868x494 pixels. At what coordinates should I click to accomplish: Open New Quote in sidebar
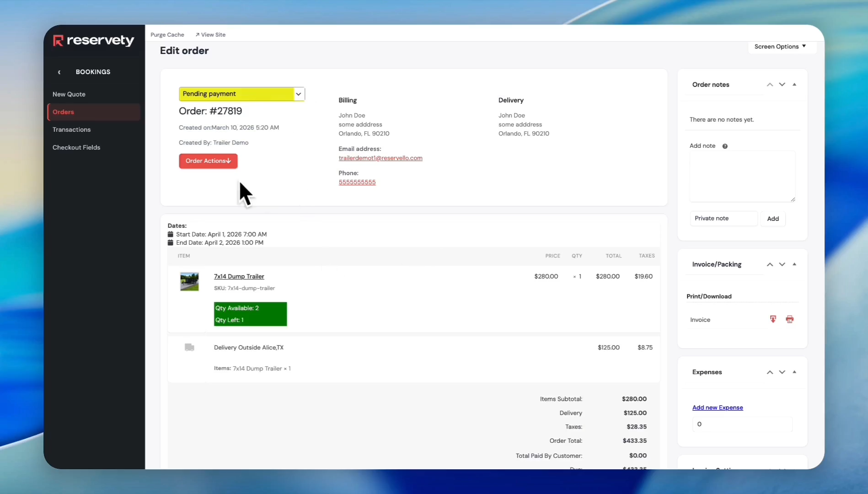click(x=69, y=94)
